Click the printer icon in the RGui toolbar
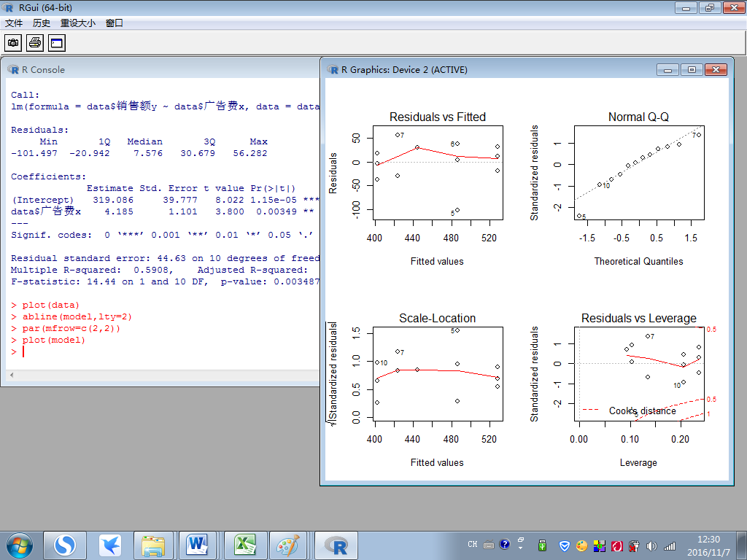This screenshot has height=560, width=747. (35, 43)
